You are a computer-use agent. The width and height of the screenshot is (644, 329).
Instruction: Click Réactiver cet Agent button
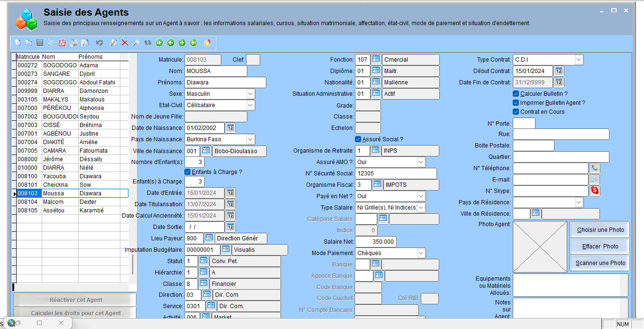[x=75, y=300]
